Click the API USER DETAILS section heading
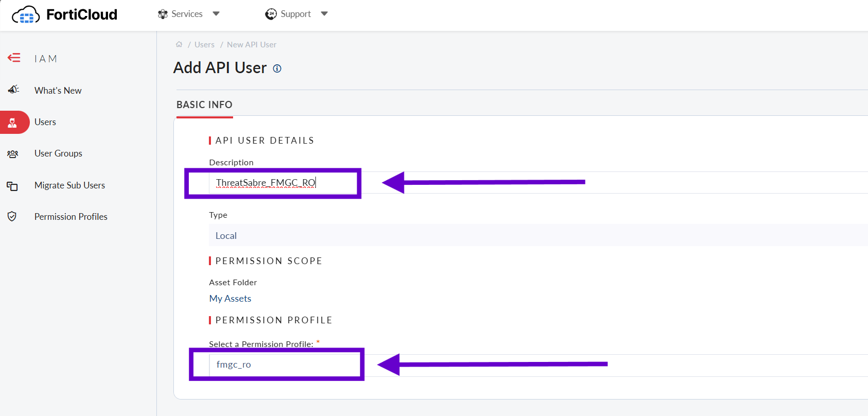This screenshot has height=416, width=868. 264,141
